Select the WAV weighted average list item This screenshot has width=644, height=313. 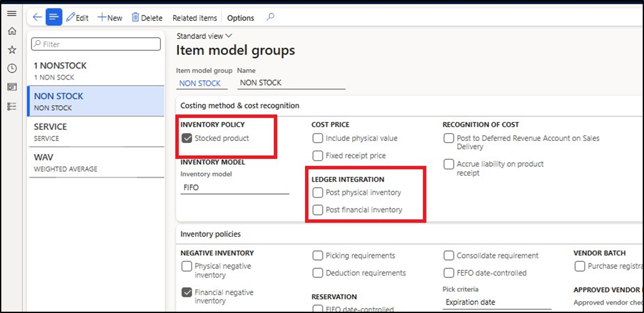[x=96, y=162]
